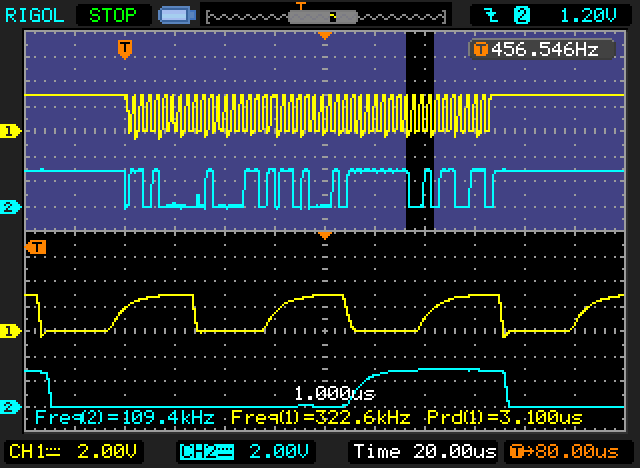Click the orange trigger position arrow atop upper window
This screenshot has width=640, height=468.
[x=325, y=36]
